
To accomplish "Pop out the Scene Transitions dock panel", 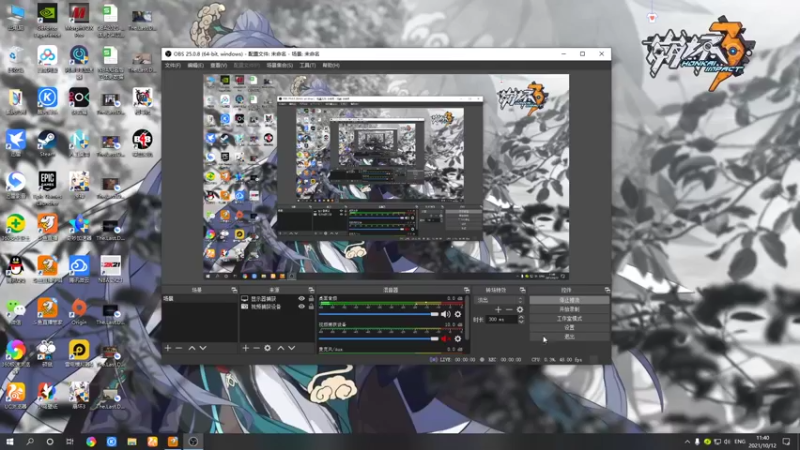I will (x=522, y=290).
